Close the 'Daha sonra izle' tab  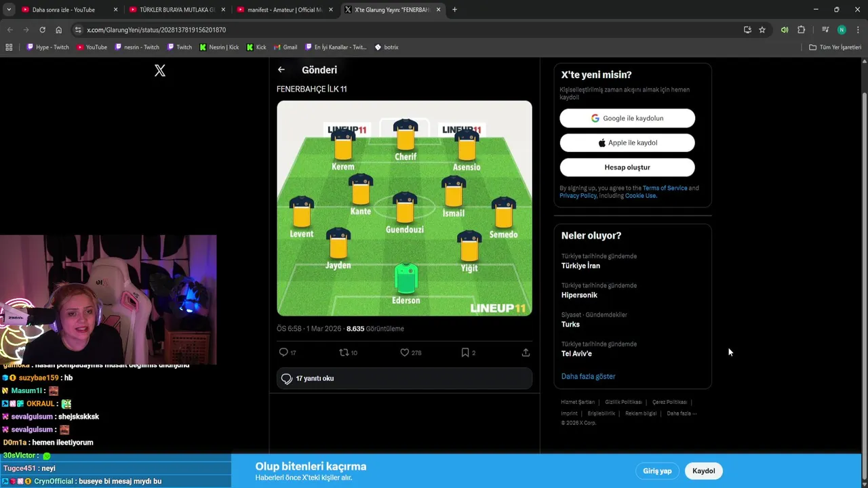coord(115,9)
